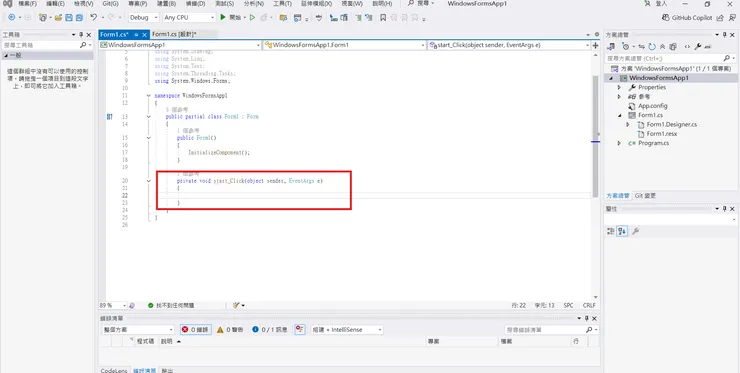Toggle Show All Files in Solution Explorer
The width and height of the screenshot is (740, 373).
point(673,46)
